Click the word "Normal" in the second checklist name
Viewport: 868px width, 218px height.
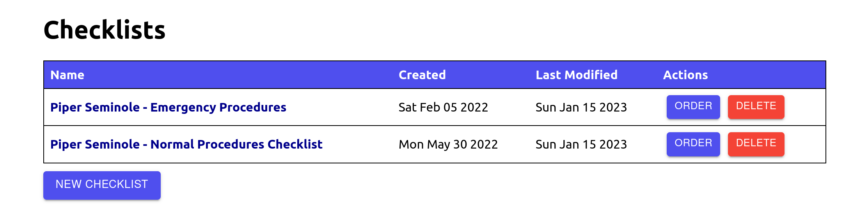172,144
